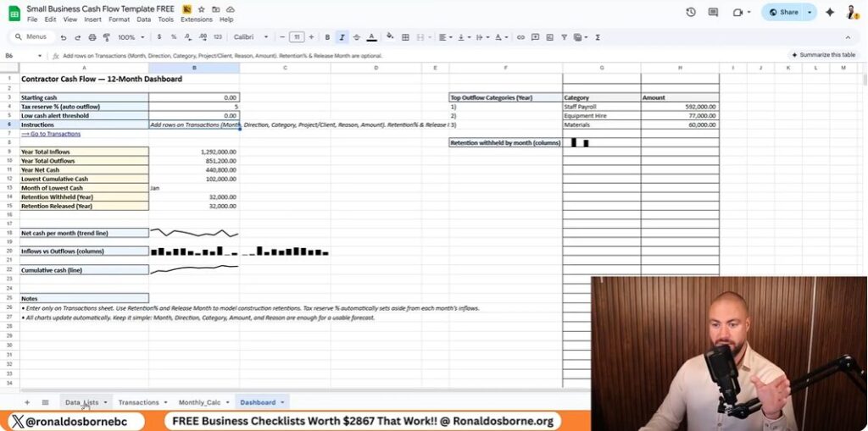Open the functions sigma menu
This screenshot has height=431, width=868.
(x=598, y=37)
